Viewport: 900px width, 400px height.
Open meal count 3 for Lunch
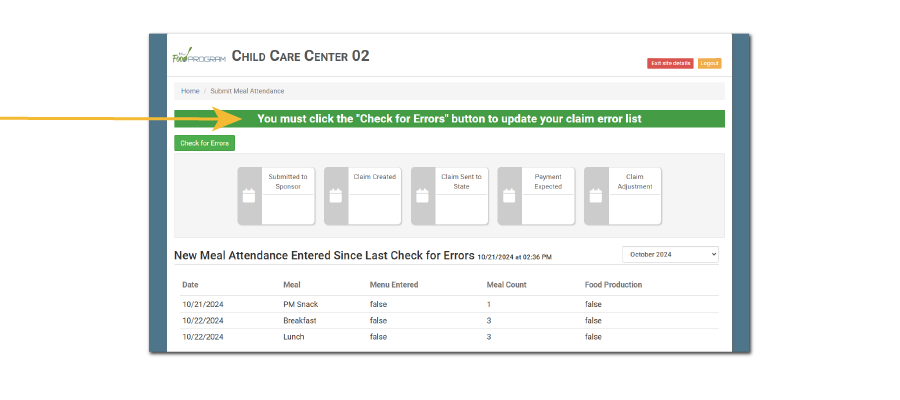489,337
